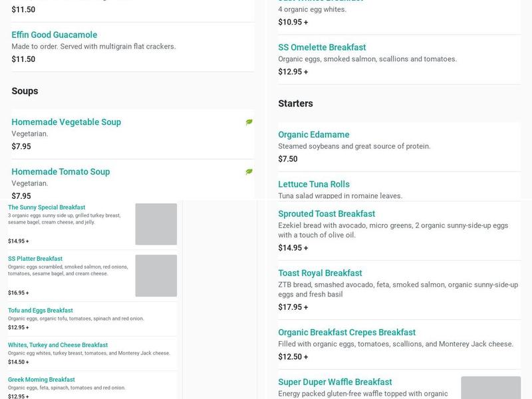Click the leaf icon beside Homemade Tomato Soup

[249, 172]
